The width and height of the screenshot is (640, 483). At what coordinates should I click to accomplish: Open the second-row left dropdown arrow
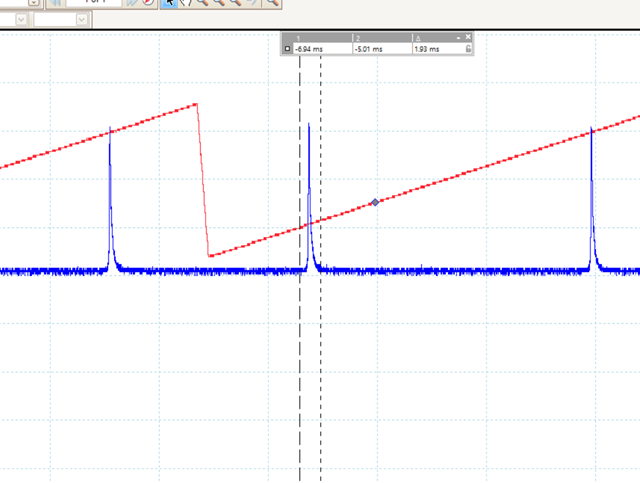point(21,19)
